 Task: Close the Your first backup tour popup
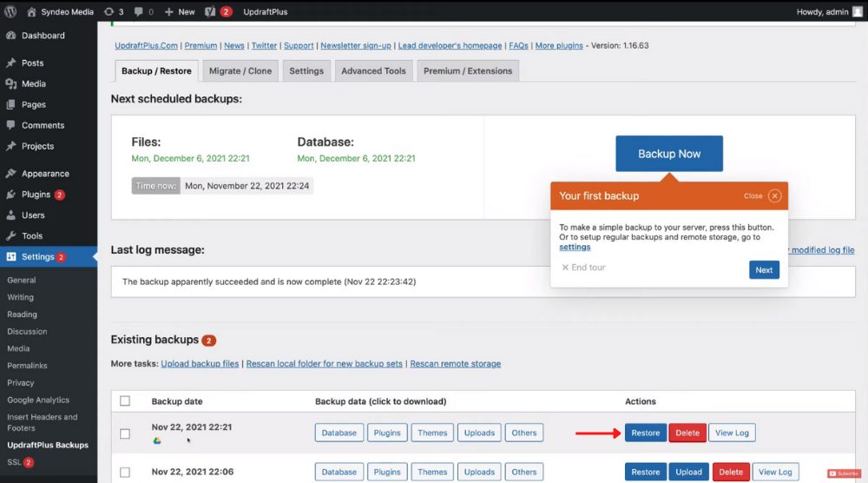tap(774, 196)
